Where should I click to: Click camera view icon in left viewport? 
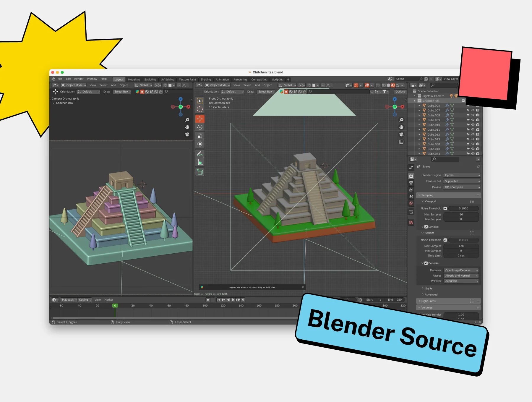coord(187,134)
